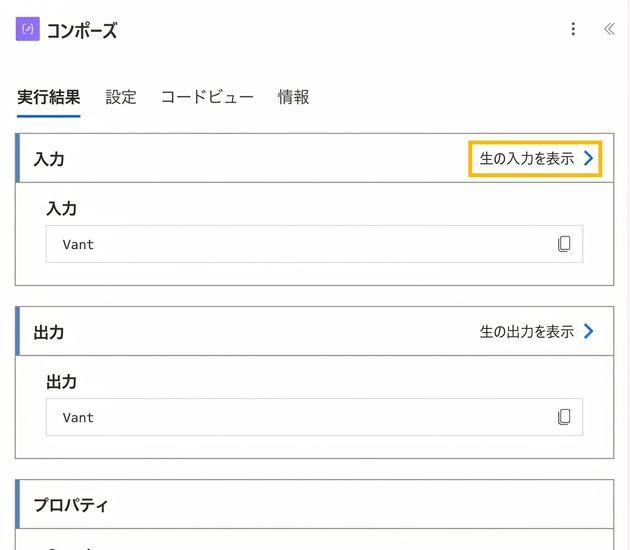Screen dimensions: 630x550
Task: Copy the 入力 value Vant
Action: 564,244
